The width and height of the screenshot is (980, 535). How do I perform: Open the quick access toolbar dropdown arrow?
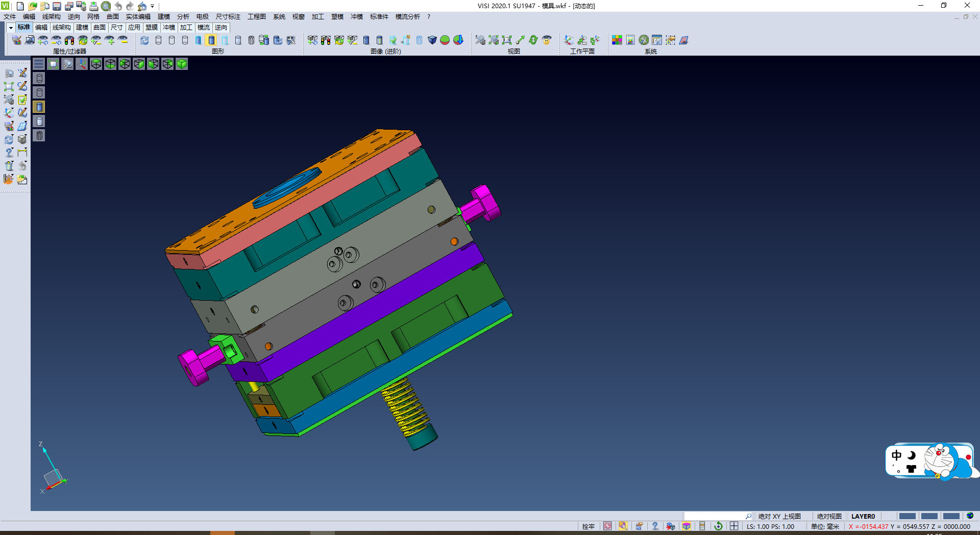(152, 6)
